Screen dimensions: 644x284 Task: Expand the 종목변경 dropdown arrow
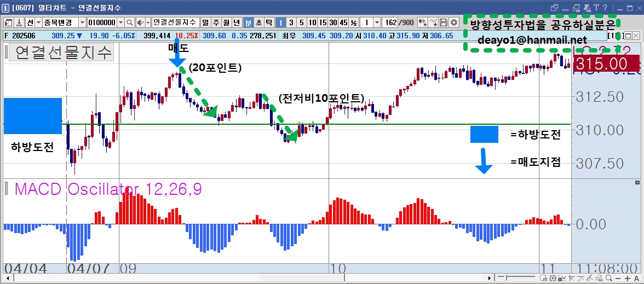pyautogui.click(x=82, y=22)
